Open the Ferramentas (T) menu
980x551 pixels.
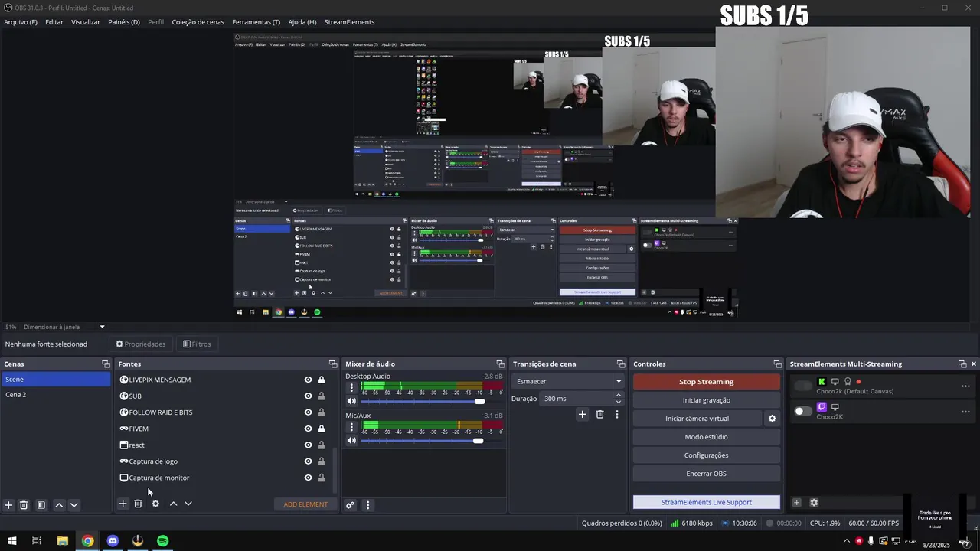[256, 22]
